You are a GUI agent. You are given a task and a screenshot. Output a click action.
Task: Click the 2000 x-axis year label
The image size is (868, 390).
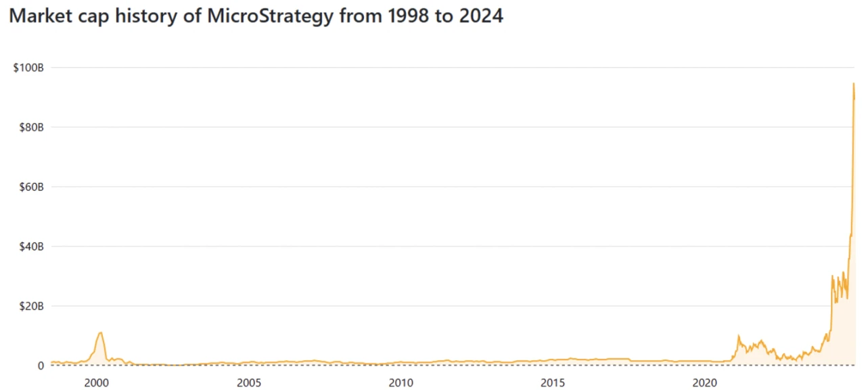tap(97, 382)
